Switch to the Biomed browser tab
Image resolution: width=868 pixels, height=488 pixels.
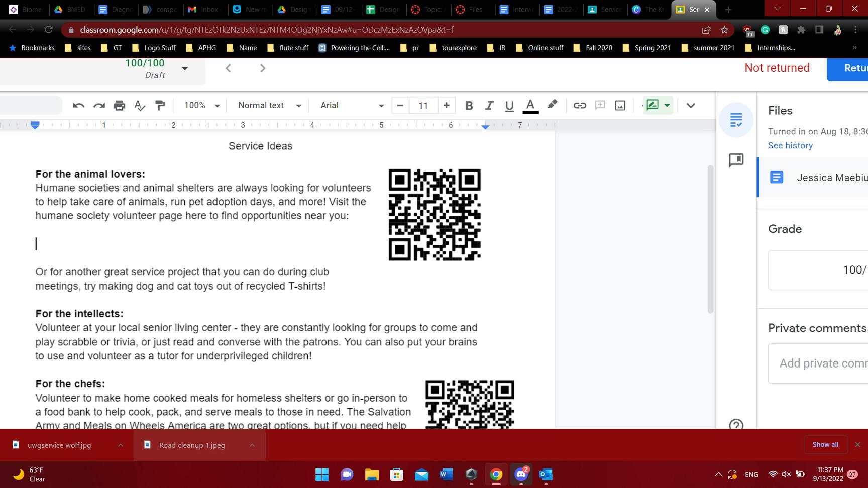[x=27, y=10]
